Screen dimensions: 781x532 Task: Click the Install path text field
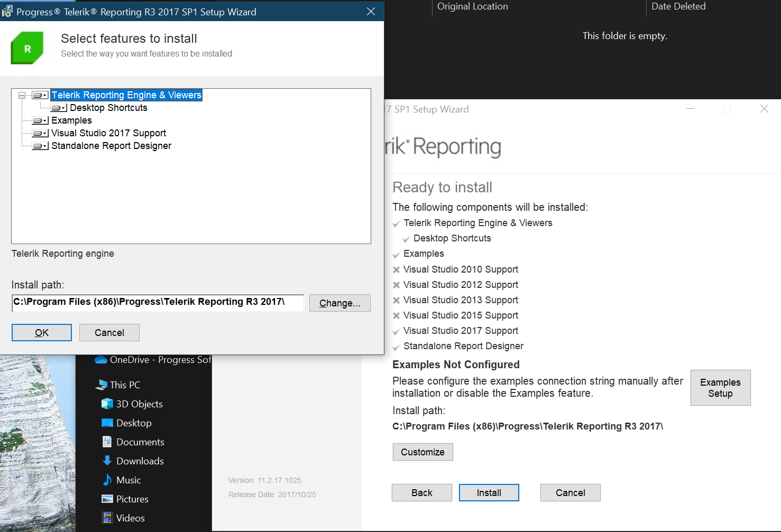(x=158, y=303)
